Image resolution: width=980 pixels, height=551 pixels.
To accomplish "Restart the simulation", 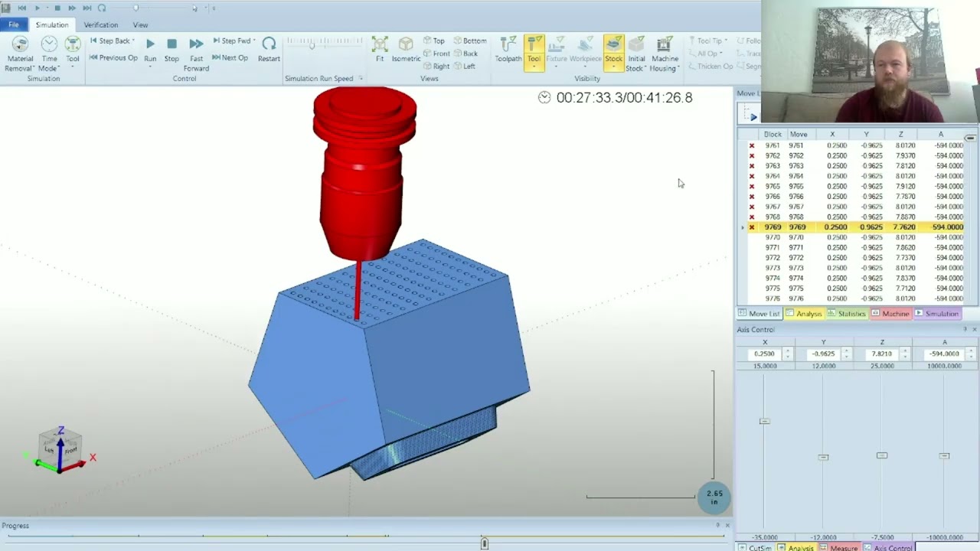I will pyautogui.click(x=269, y=50).
